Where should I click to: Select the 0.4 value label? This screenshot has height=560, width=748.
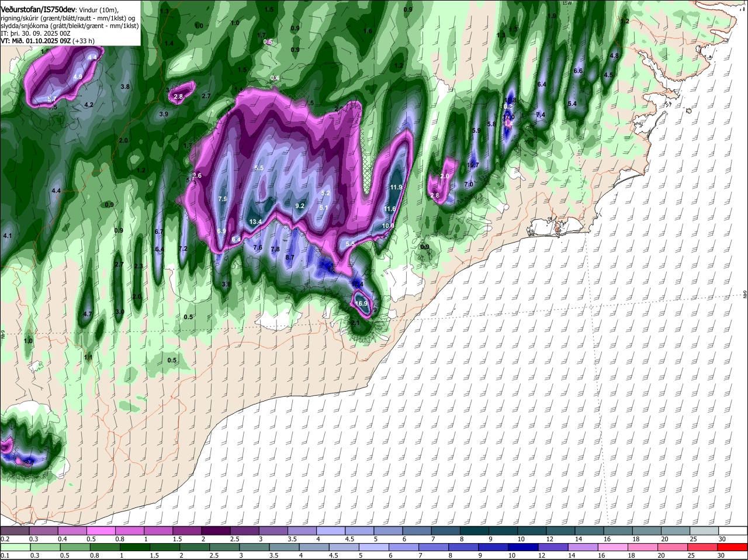tap(275, 78)
